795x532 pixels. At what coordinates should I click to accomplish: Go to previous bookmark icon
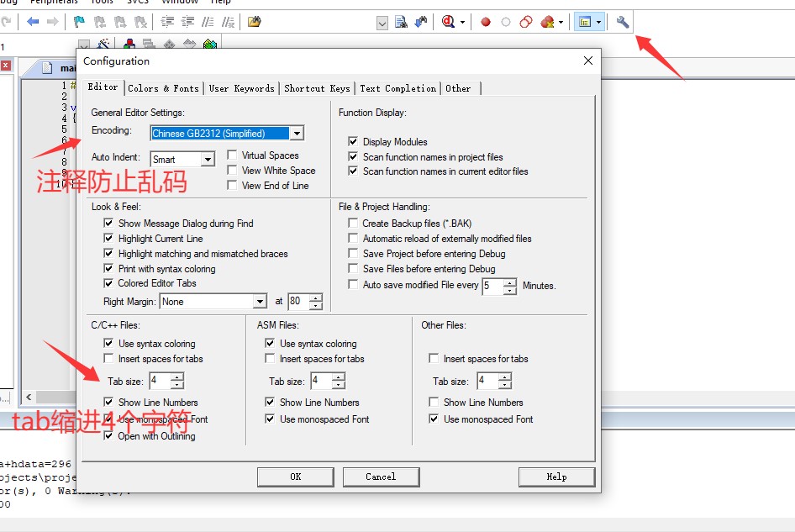tap(100, 22)
